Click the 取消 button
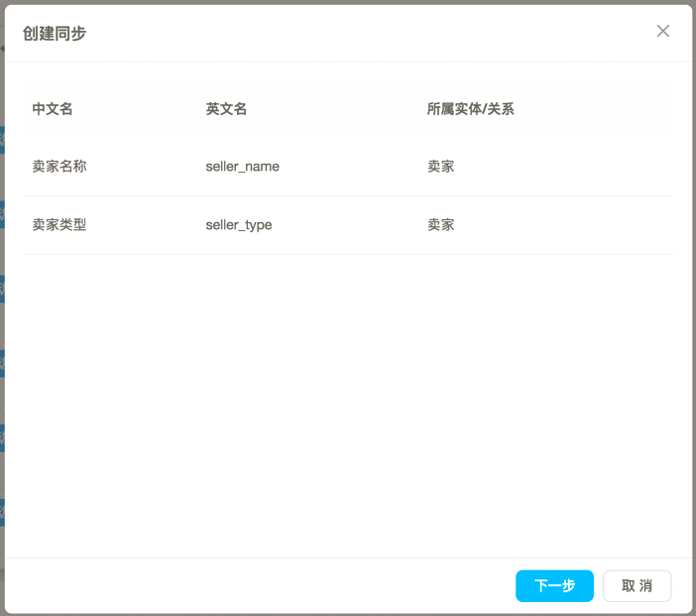This screenshot has width=696, height=616. pos(637,586)
